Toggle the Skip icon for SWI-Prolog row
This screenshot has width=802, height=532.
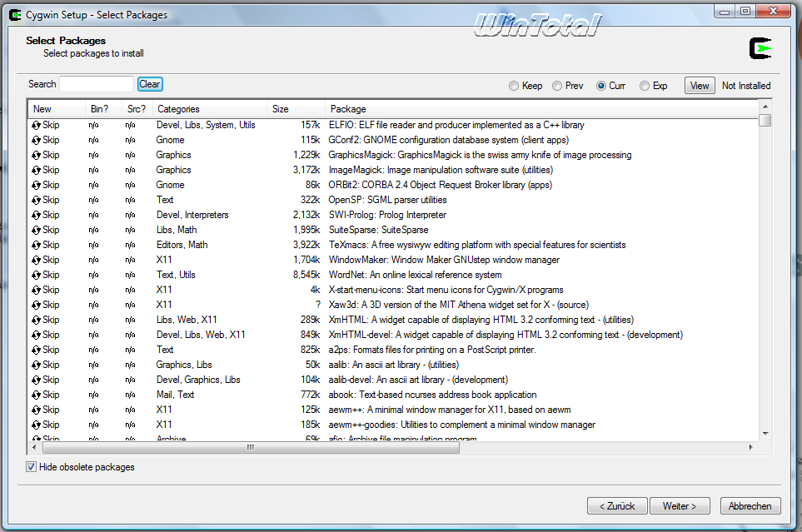click(x=37, y=216)
